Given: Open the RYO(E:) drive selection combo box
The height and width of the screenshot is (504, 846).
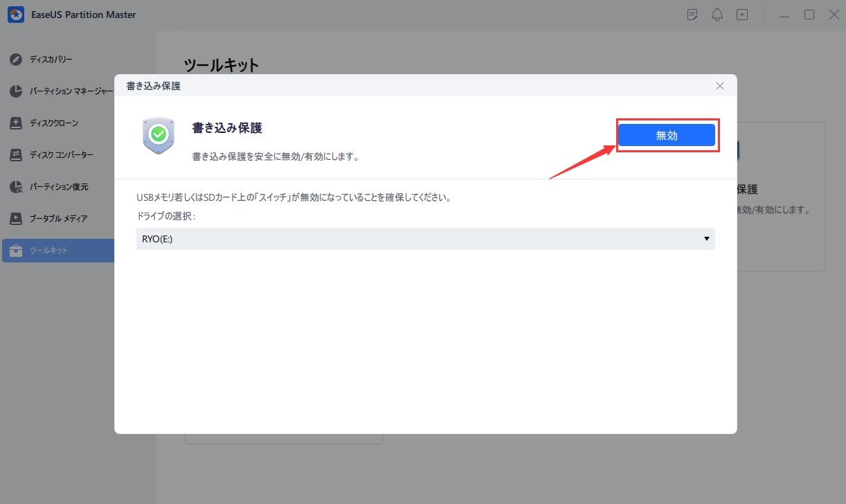Looking at the screenshot, I should pos(415,239).
